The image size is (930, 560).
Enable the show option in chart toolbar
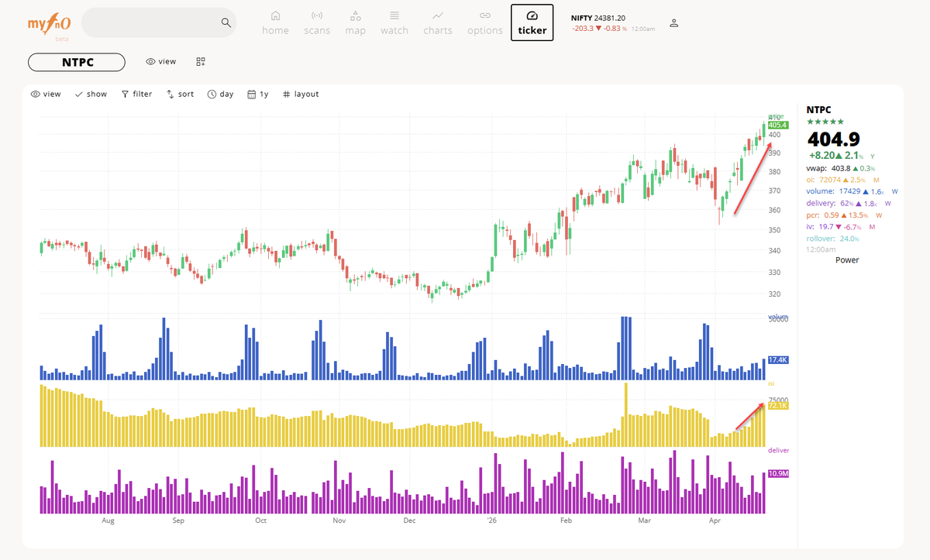tap(91, 94)
